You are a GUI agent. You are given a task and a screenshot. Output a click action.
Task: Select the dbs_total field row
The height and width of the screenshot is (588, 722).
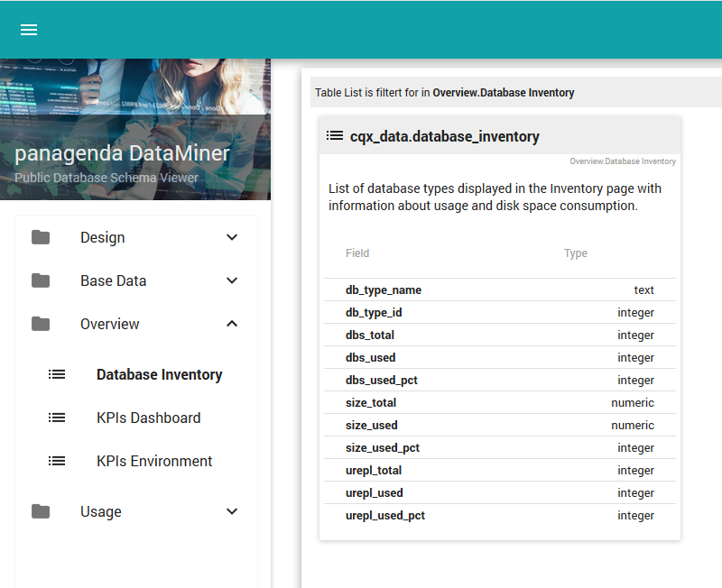coord(500,335)
